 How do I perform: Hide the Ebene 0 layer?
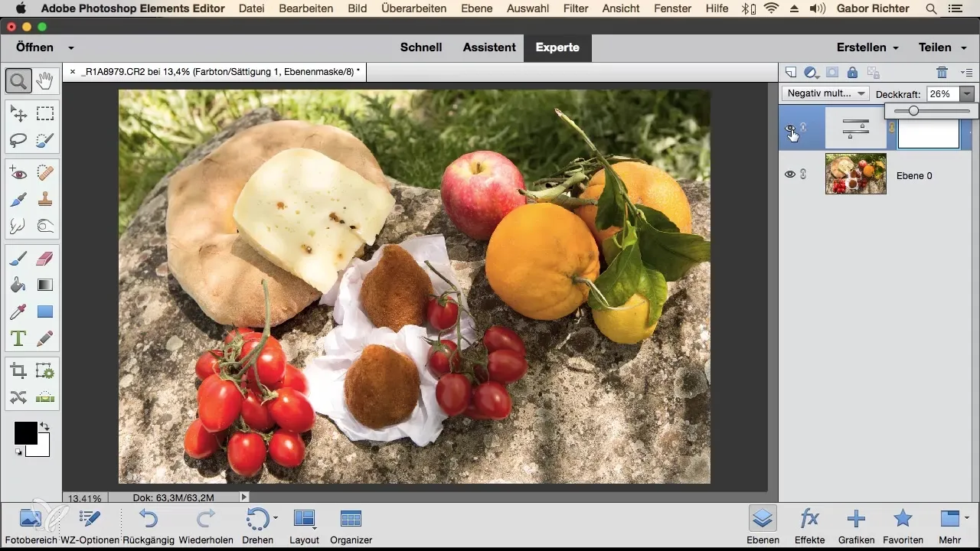tap(790, 174)
